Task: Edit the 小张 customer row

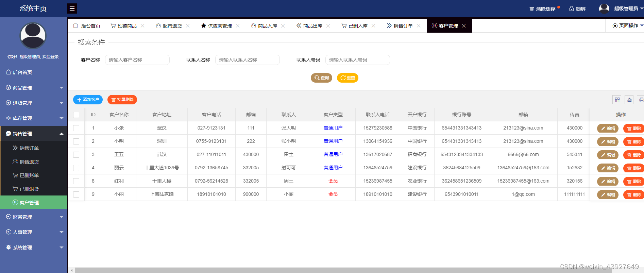Action: click(x=608, y=129)
